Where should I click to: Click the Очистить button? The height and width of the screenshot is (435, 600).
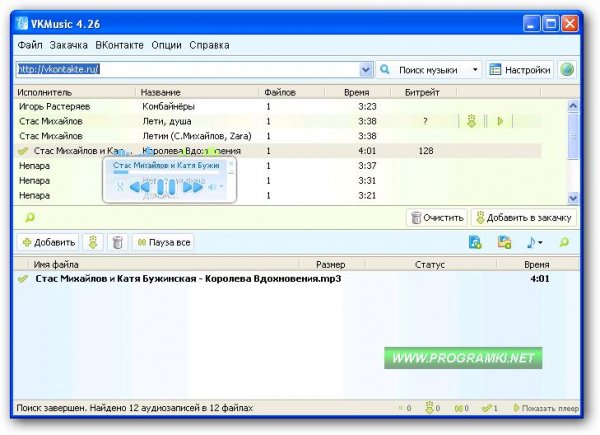(x=437, y=218)
